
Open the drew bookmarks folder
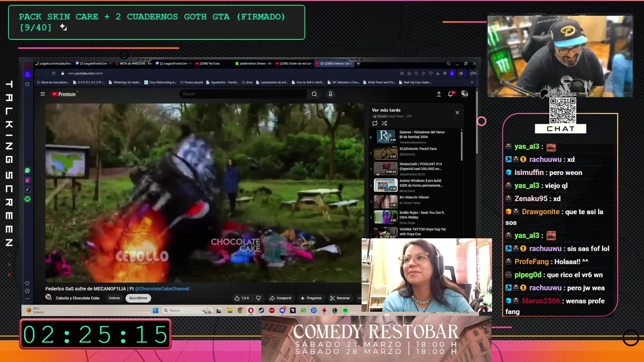click(248, 82)
